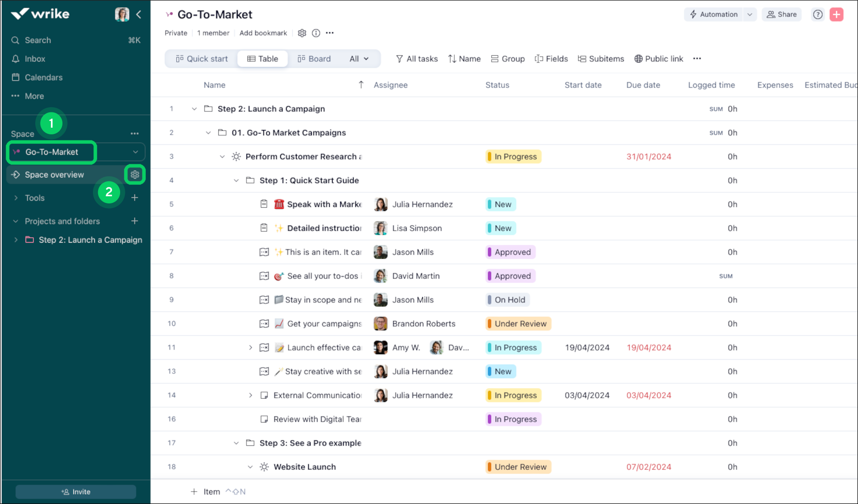This screenshot has width=858, height=504.
Task: Click the gear icon beside Space overview
Action: pyautogui.click(x=135, y=174)
